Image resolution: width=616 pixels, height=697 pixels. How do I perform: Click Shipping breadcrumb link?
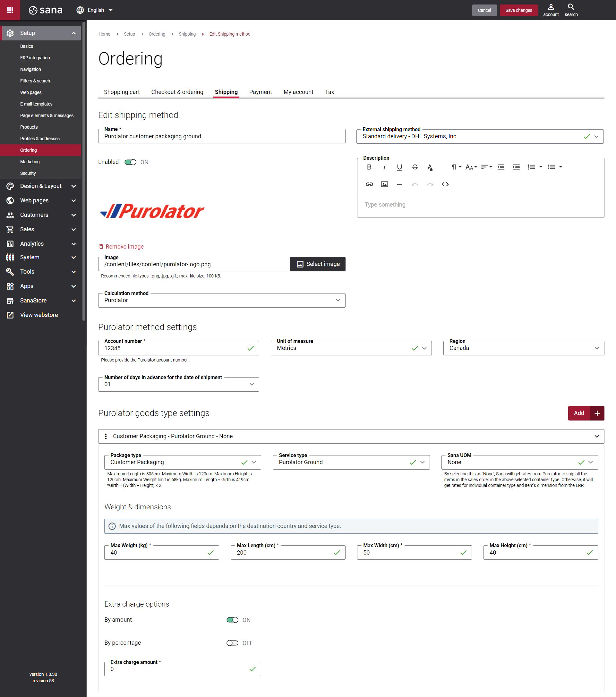tap(187, 34)
